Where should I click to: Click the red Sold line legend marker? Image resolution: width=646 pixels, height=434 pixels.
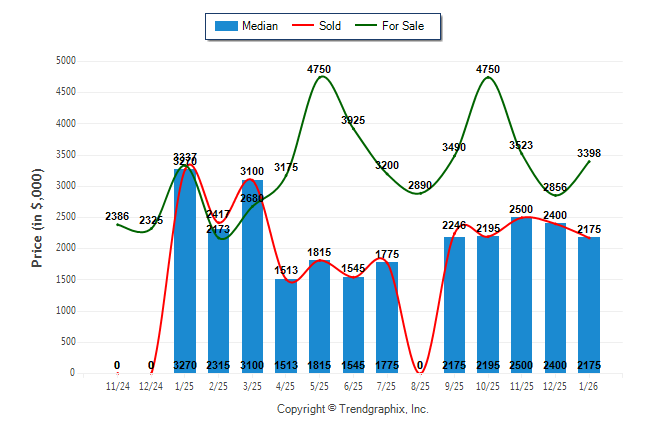point(302,26)
